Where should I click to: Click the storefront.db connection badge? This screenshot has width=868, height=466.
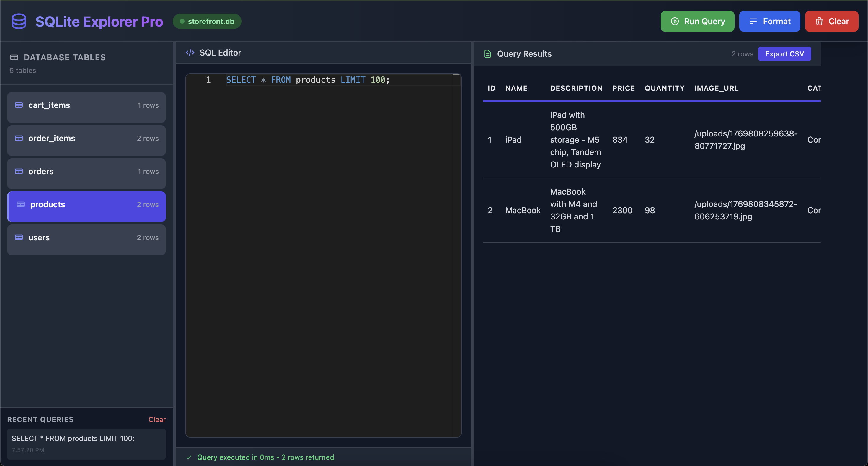[207, 21]
